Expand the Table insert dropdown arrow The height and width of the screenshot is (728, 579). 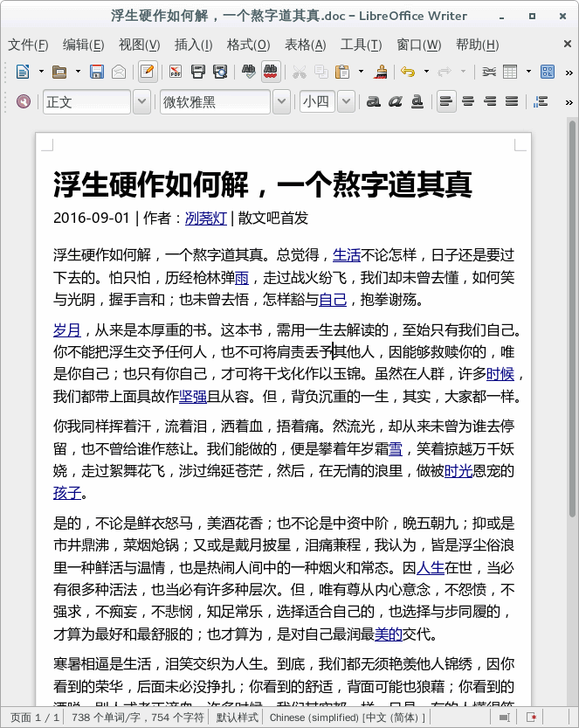[528, 72]
